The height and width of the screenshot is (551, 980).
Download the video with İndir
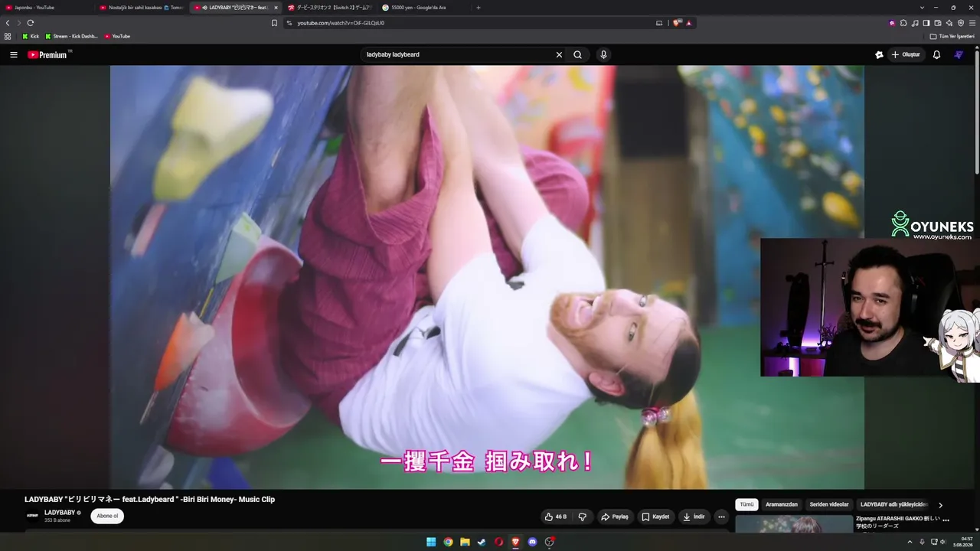[x=694, y=517]
